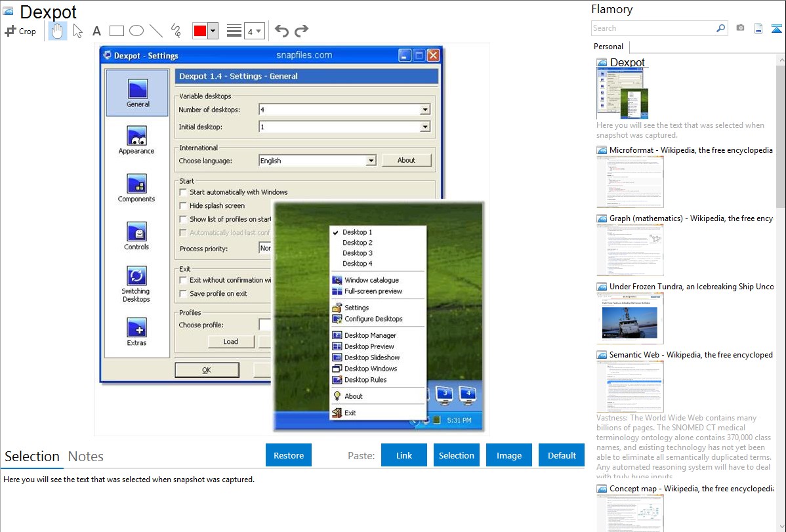Paste as Image
786x532 pixels.
508,455
